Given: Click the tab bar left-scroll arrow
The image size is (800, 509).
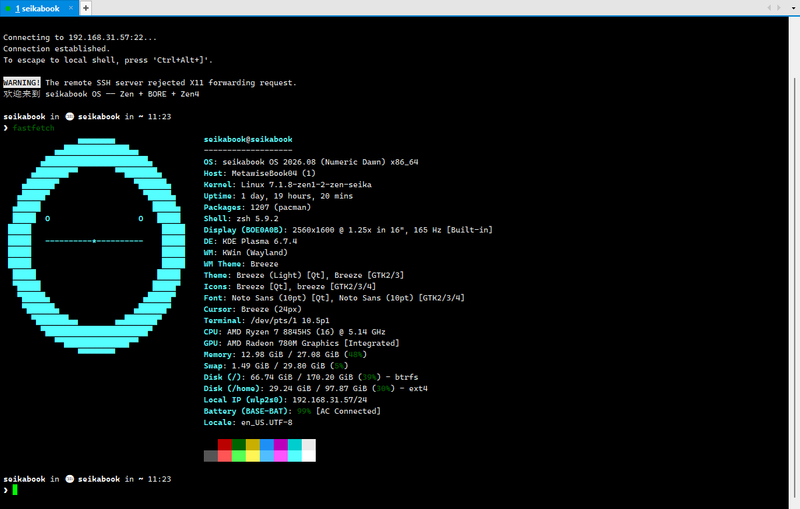Looking at the screenshot, I should point(769,8).
